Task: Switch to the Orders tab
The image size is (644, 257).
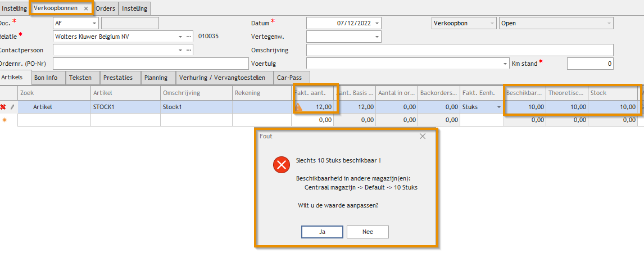Action: click(105, 8)
